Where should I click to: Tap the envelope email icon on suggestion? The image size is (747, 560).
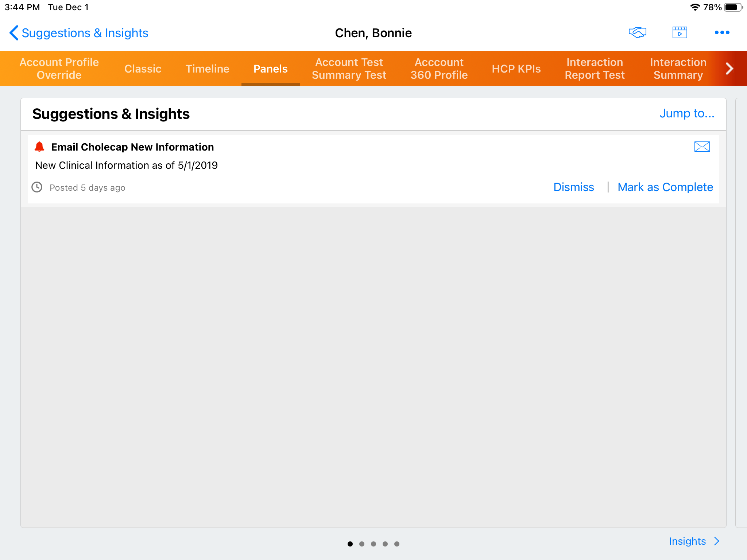(702, 147)
